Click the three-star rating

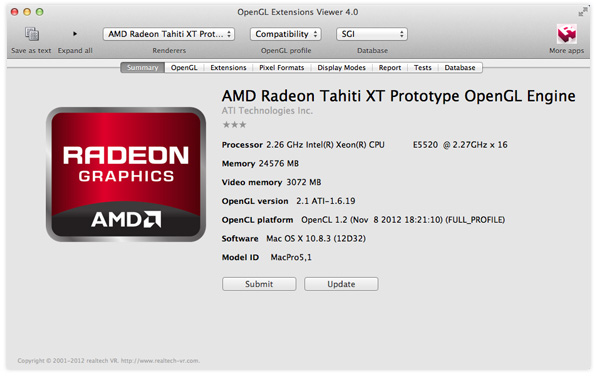234,125
